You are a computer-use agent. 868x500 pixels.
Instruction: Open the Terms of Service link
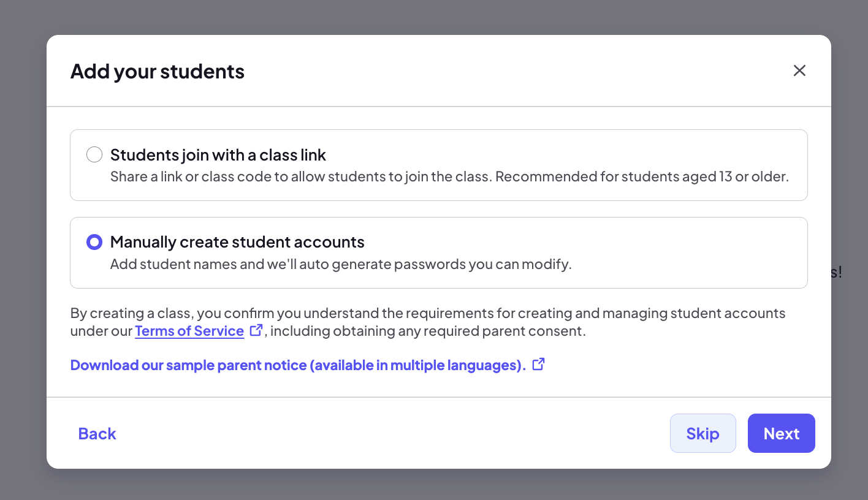click(189, 331)
